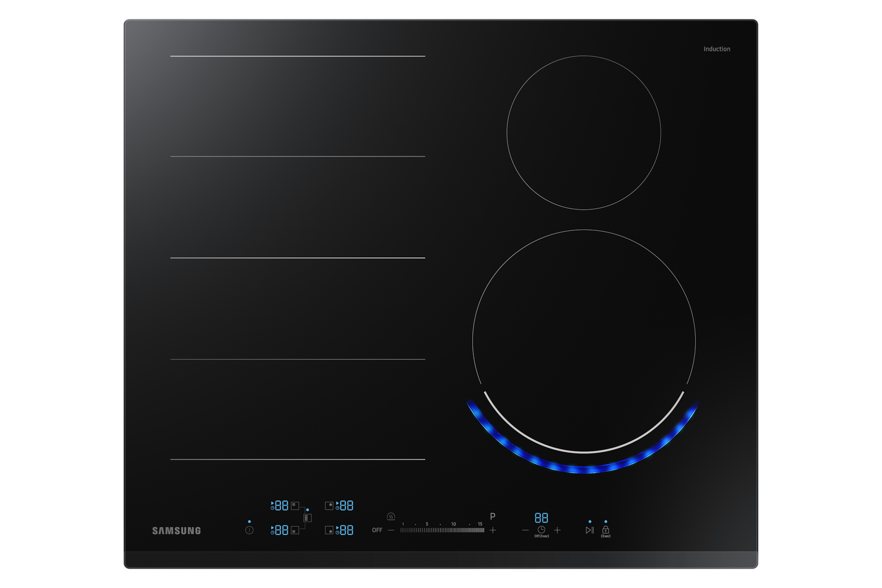Decrease timer with the minus button

click(526, 530)
